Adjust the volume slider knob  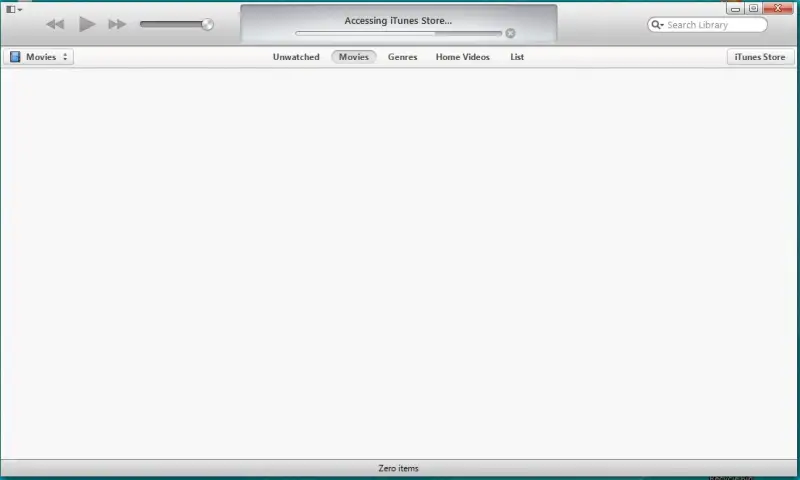pyautogui.click(x=207, y=24)
